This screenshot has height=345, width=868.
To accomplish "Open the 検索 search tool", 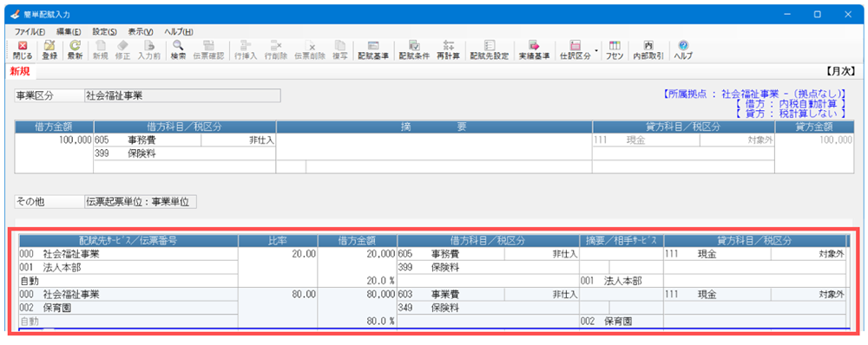I will tap(178, 49).
